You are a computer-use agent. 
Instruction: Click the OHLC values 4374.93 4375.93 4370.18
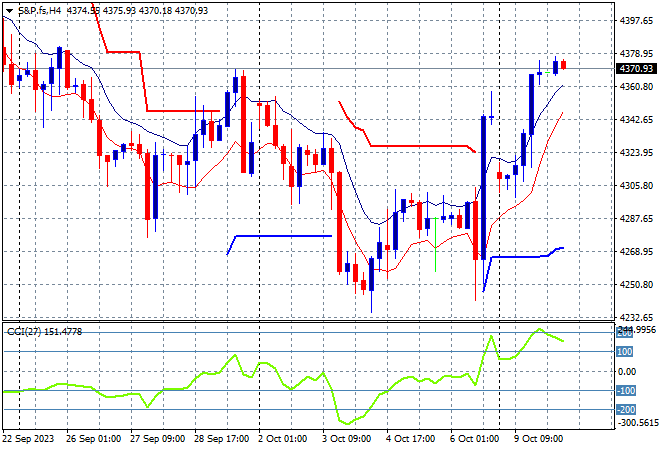click(x=120, y=11)
